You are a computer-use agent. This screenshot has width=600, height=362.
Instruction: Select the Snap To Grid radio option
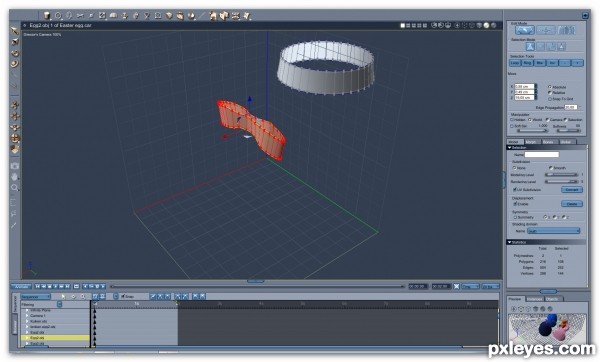pyautogui.click(x=550, y=99)
